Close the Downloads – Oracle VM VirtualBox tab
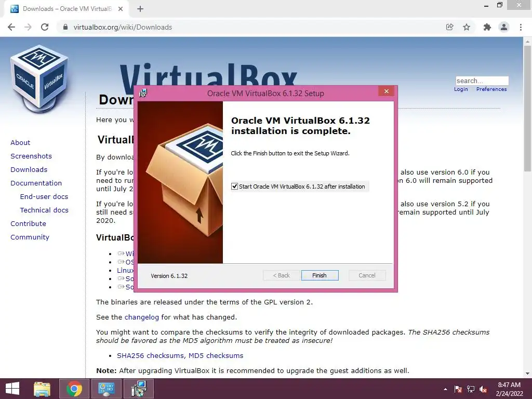 click(x=121, y=9)
